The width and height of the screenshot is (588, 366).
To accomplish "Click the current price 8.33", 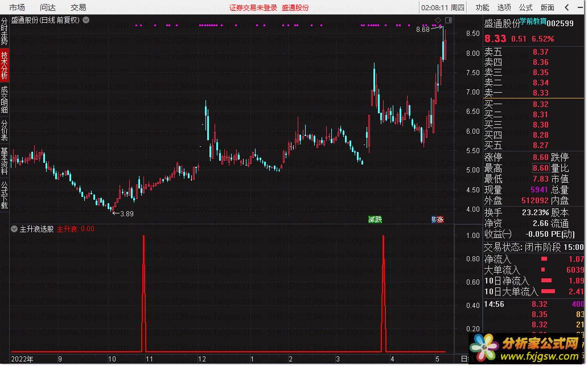I will 495,39.
